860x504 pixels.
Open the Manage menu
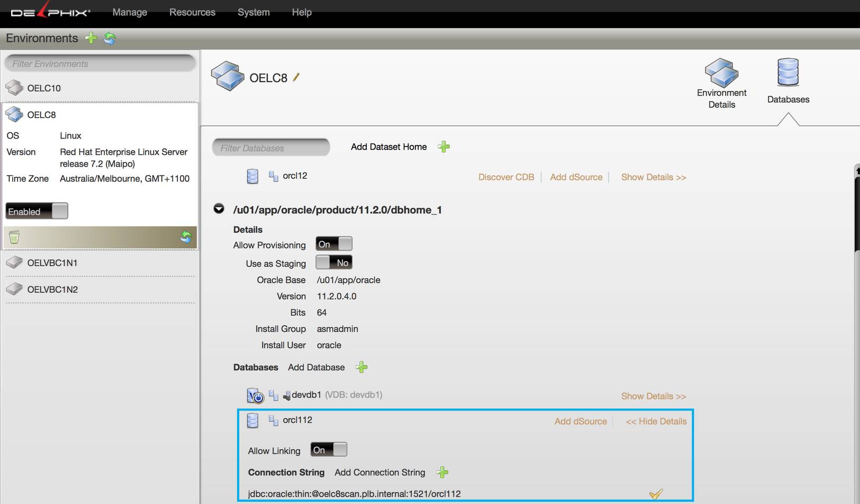click(129, 12)
